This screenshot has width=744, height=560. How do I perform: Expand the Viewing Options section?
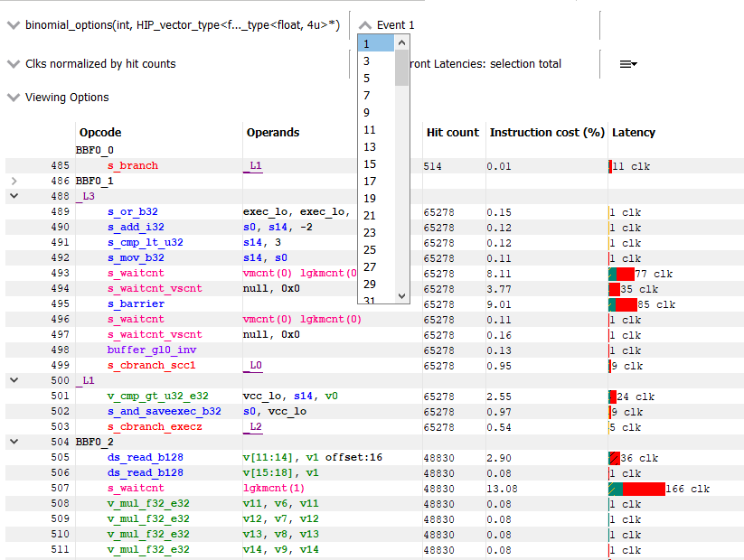14,98
